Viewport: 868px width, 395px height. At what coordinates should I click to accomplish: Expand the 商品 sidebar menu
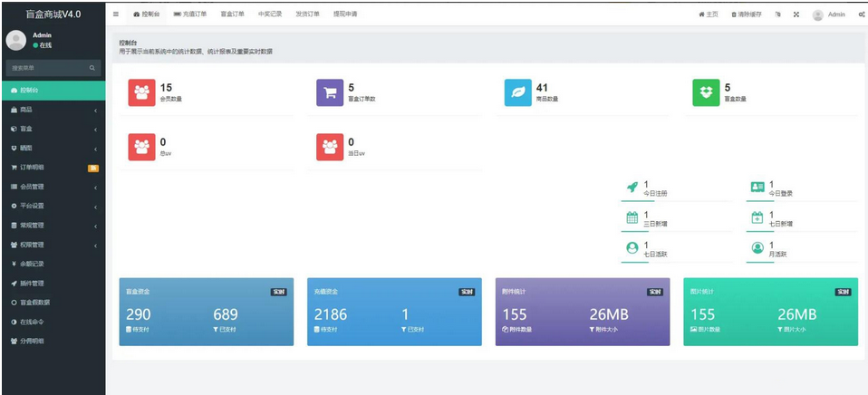point(53,111)
